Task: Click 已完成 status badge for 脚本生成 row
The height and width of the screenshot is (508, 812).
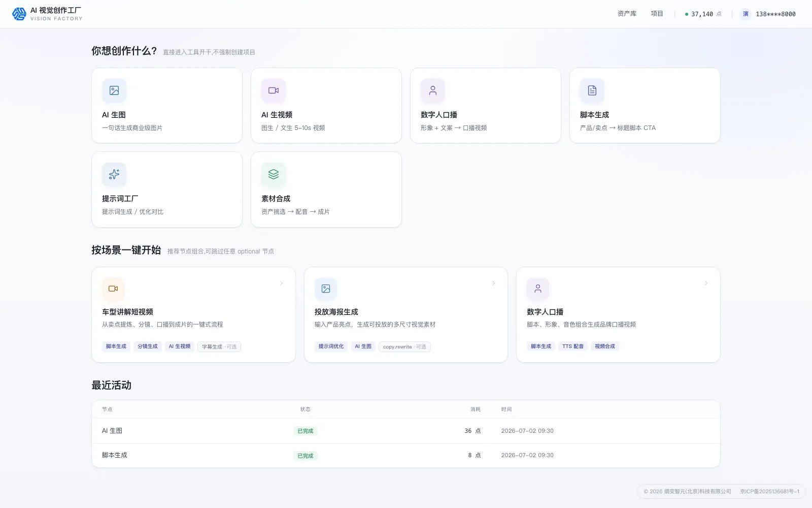Action: pyautogui.click(x=305, y=456)
